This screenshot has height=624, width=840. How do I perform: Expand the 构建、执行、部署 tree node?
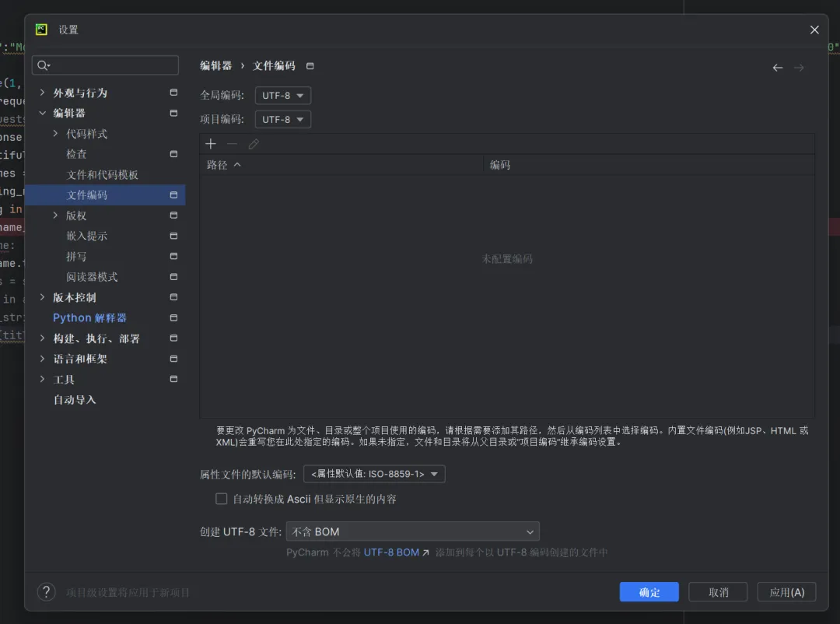click(x=42, y=338)
